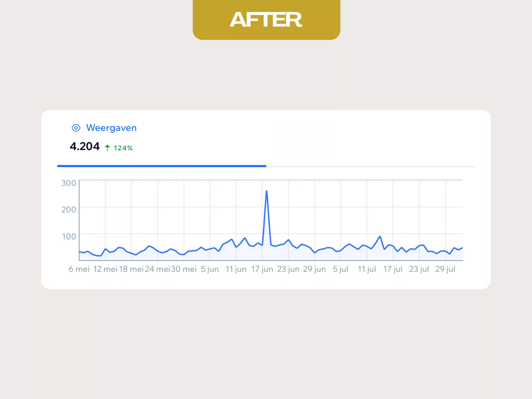Click the 200 y-axis label
This screenshot has height=399, width=532.
pos(69,210)
